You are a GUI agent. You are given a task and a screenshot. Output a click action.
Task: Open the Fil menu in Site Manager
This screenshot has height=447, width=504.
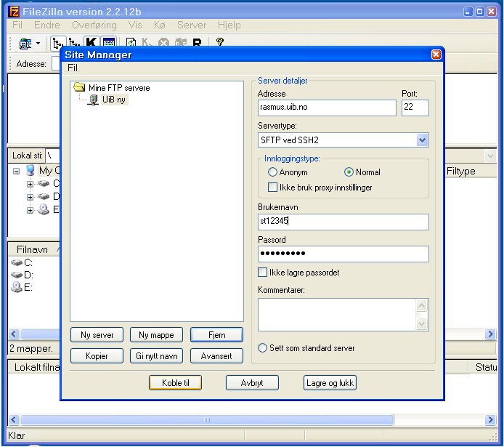(x=72, y=68)
